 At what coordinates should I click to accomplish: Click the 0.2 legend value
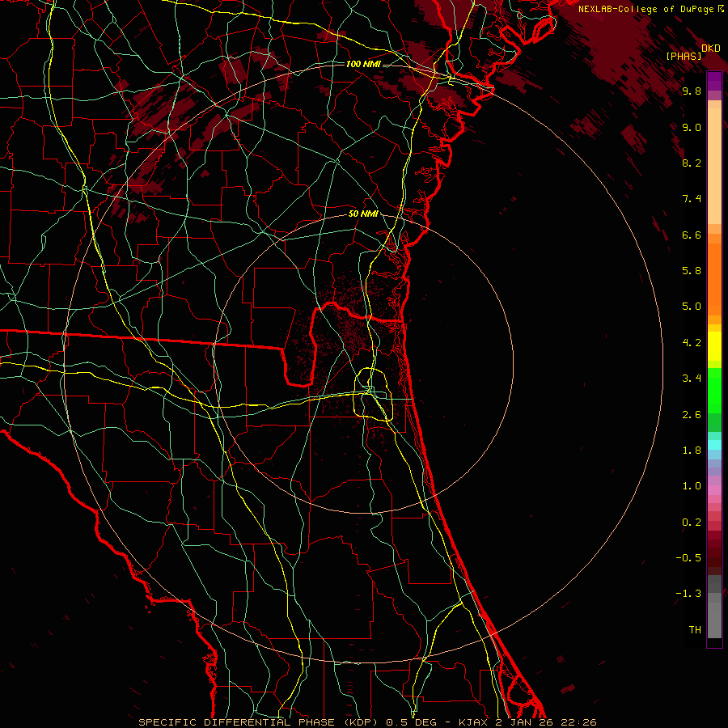(x=692, y=523)
